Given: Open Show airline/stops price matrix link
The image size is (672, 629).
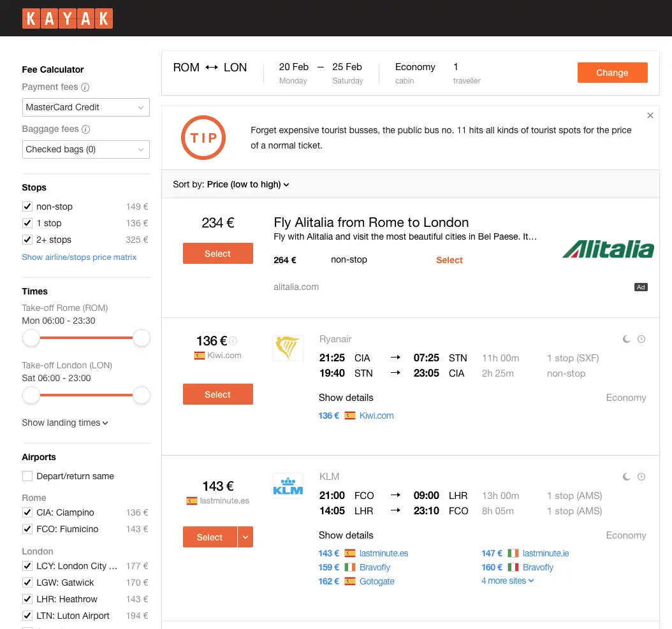Looking at the screenshot, I should 79,257.
